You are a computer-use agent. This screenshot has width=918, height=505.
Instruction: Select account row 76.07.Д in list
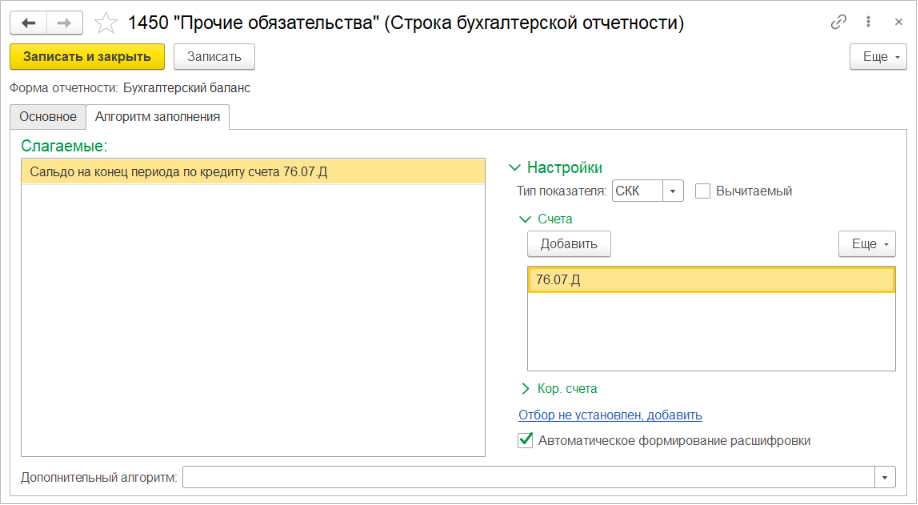[710, 280]
